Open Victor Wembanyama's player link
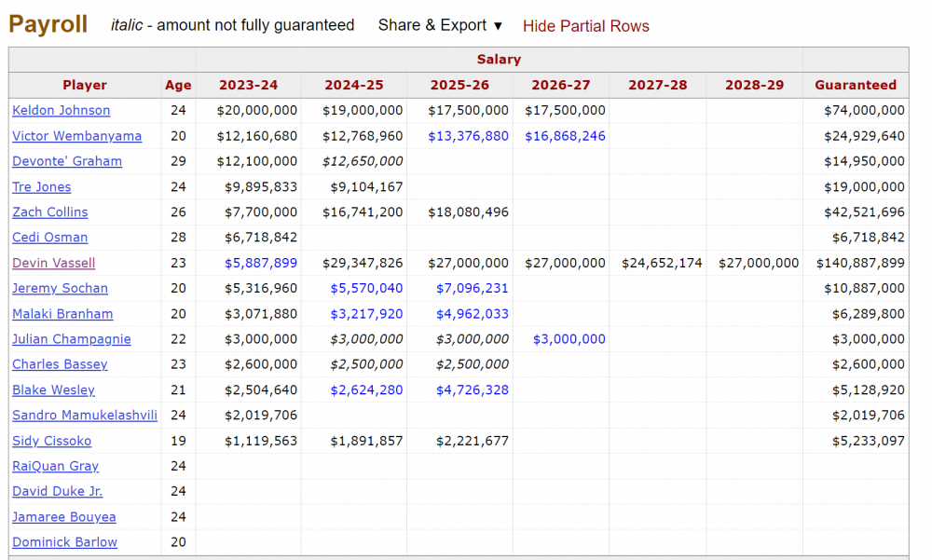The width and height of the screenshot is (932, 560). pos(76,136)
